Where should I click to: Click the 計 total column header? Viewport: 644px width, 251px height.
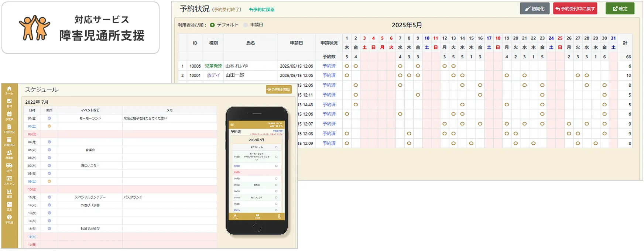click(625, 43)
